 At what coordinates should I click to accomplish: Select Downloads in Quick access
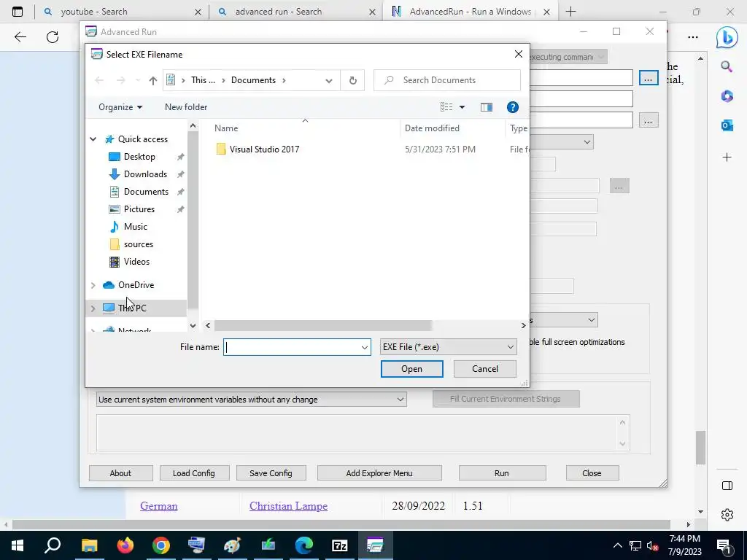[145, 174]
